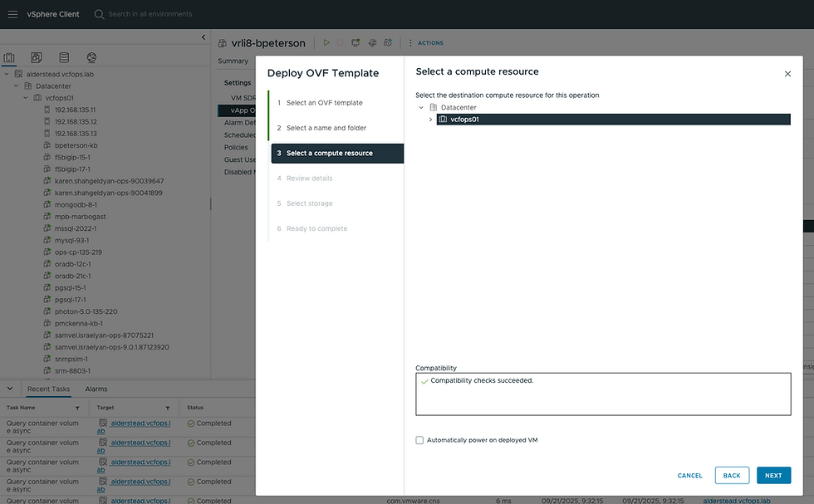
Task: Click the Back button
Action: point(731,476)
